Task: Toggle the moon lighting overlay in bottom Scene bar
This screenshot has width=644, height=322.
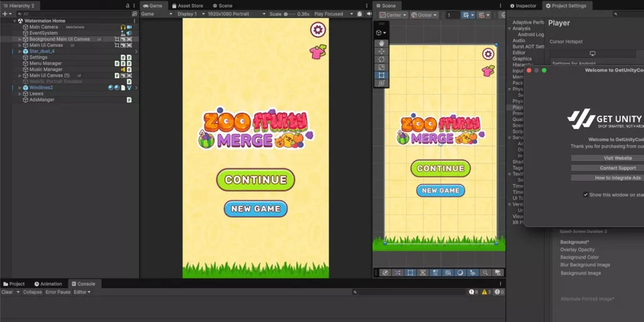Action: [460, 272]
